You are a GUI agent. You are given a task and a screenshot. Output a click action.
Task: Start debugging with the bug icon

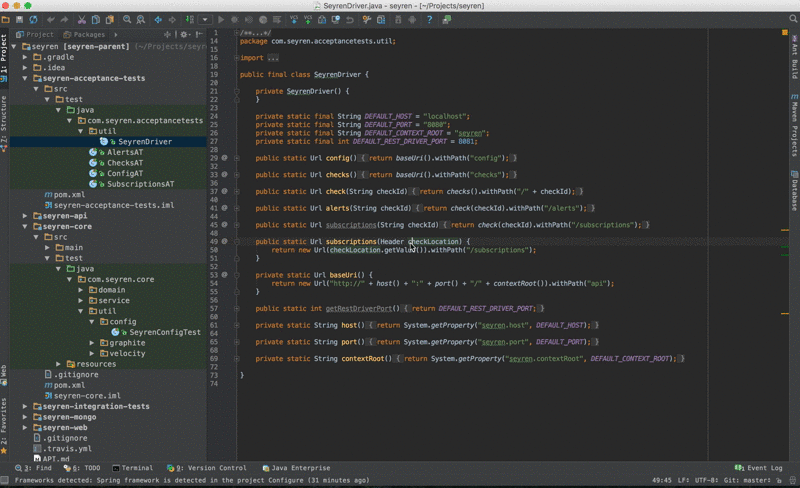(235, 19)
